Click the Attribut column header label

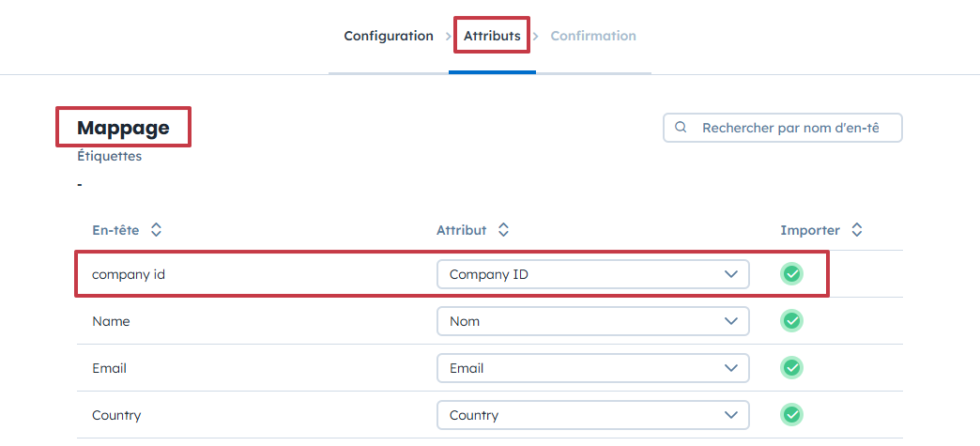pos(462,230)
